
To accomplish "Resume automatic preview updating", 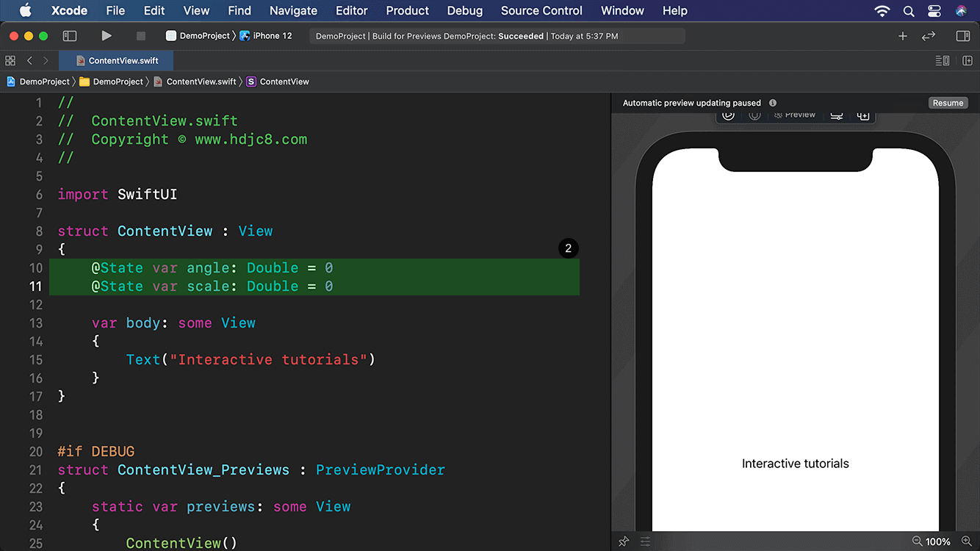I will point(948,103).
